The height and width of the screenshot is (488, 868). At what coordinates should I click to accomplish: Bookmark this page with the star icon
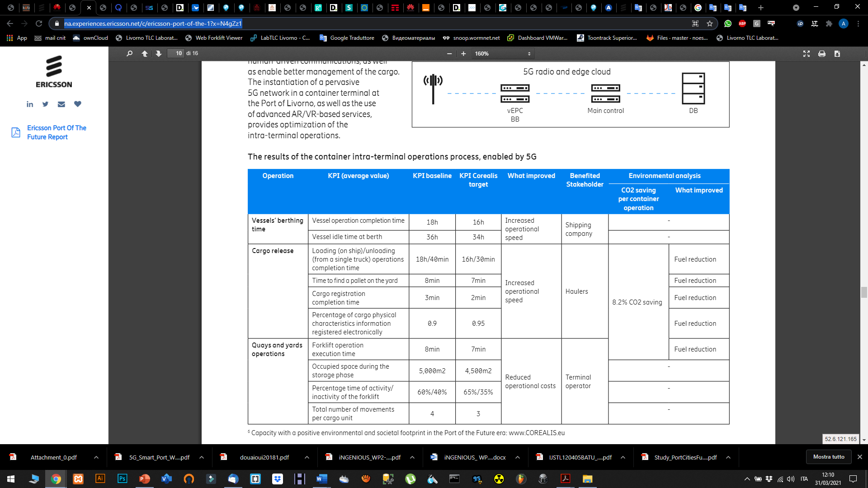click(x=710, y=23)
